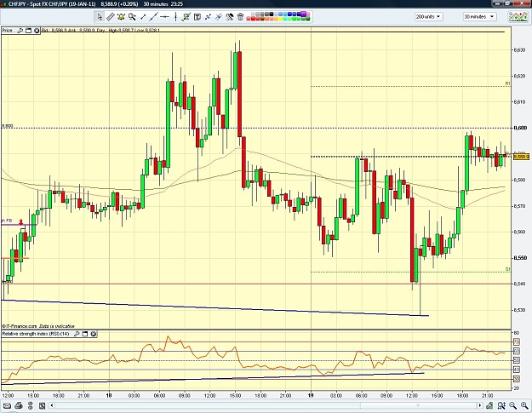
Task: Pick the purple color swatch in palette
Action: coord(303,14)
